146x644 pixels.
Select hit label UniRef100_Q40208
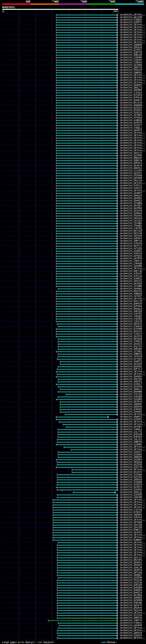click(x=131, y=211)
